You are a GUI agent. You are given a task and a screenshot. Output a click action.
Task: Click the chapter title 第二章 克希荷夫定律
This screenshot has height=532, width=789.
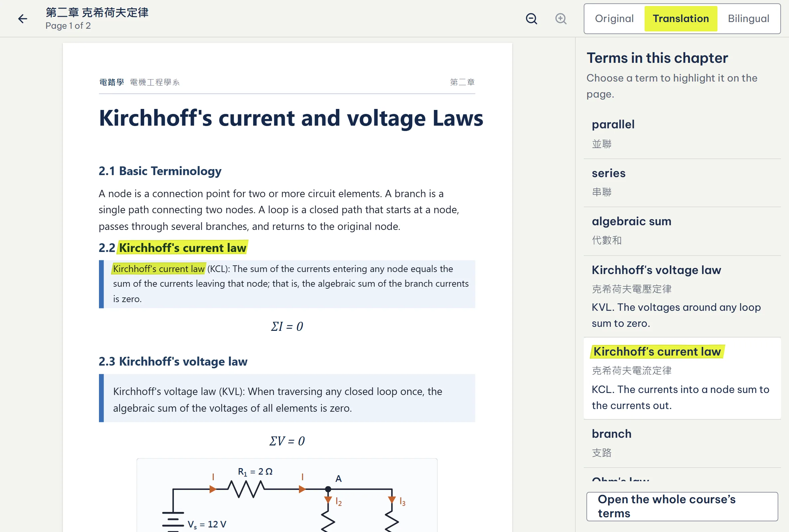click(97, 13)
